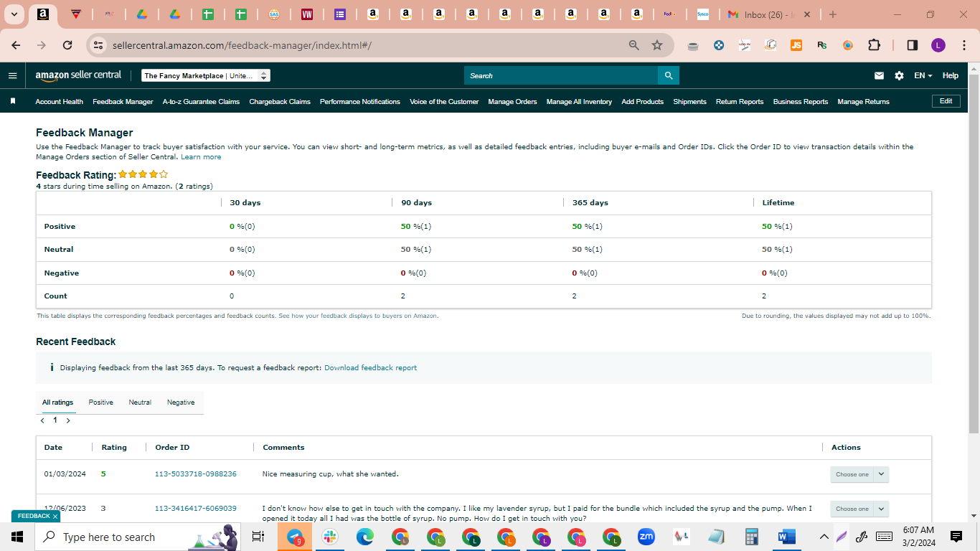Screen dimensions: 980x551
Task: Click the Help link in header
Action: 950,75
